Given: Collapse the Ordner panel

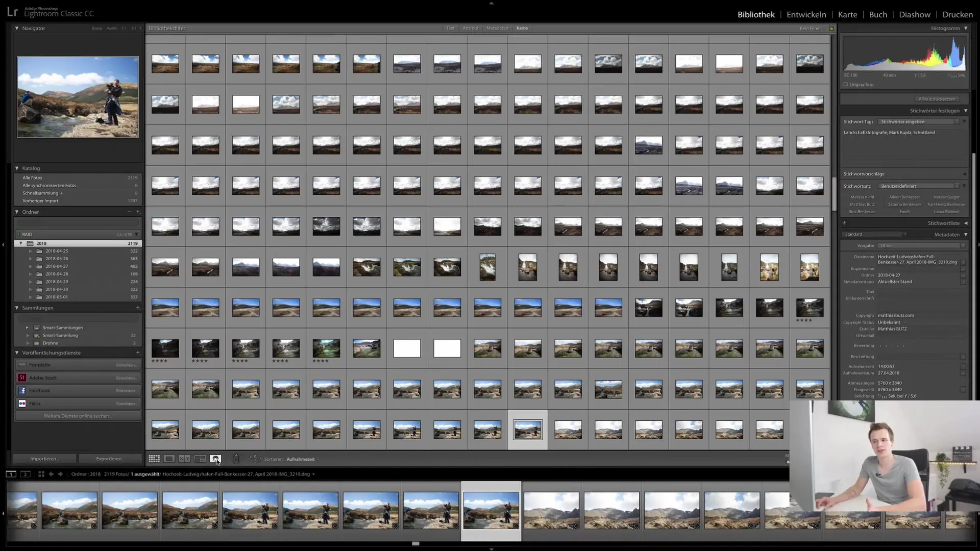Looking at the screenshot, I should click(17, 212).
